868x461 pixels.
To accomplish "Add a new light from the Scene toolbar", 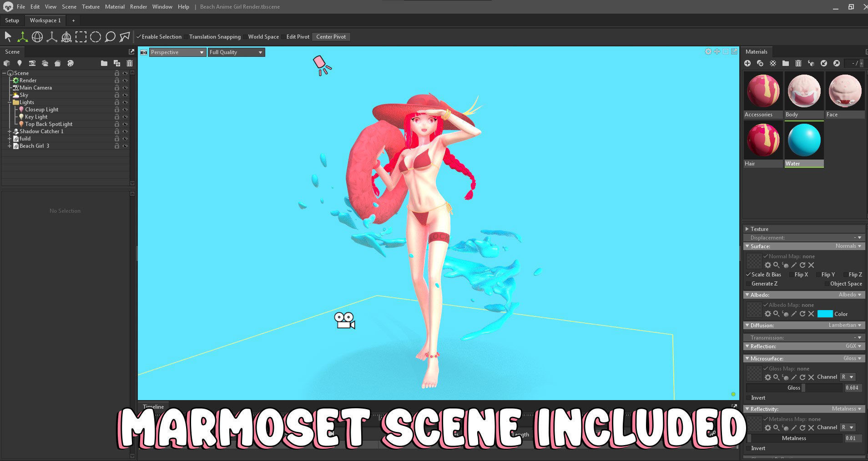I will tap(19, 63).
